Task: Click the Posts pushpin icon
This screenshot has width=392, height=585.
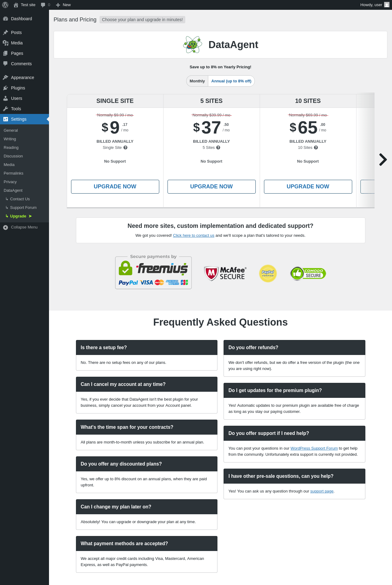Action: point(6,32)
